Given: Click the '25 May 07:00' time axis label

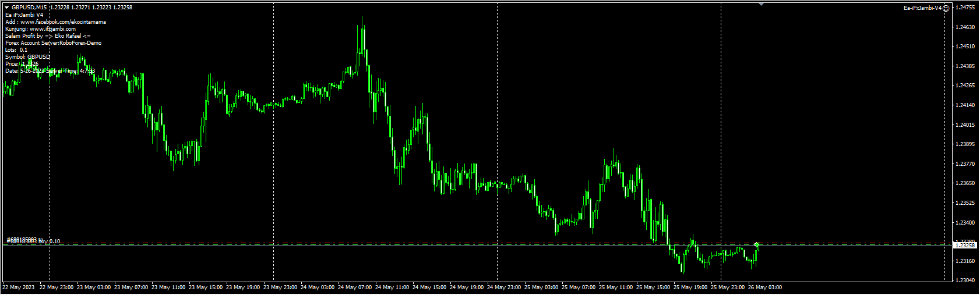Looking at the screenshot, I should [x=579, y=287].
